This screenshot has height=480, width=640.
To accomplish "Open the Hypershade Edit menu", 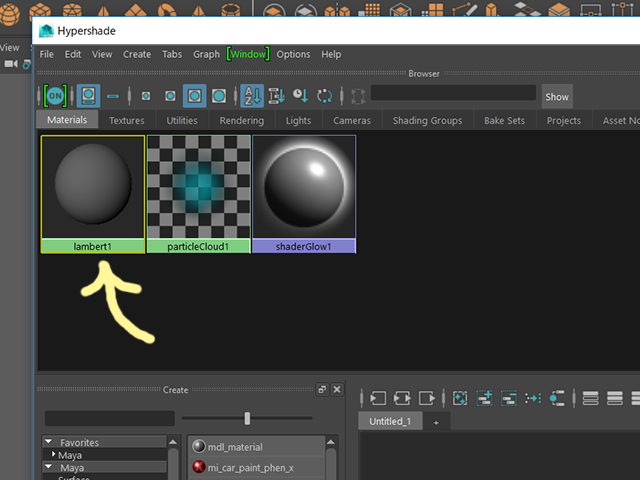I will click(73, 54).
